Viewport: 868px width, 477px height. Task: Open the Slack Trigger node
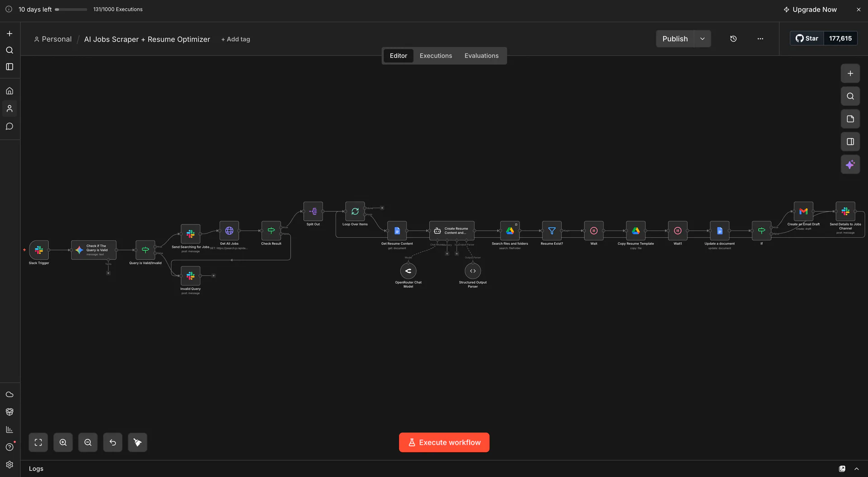click(x=39, y=250)
